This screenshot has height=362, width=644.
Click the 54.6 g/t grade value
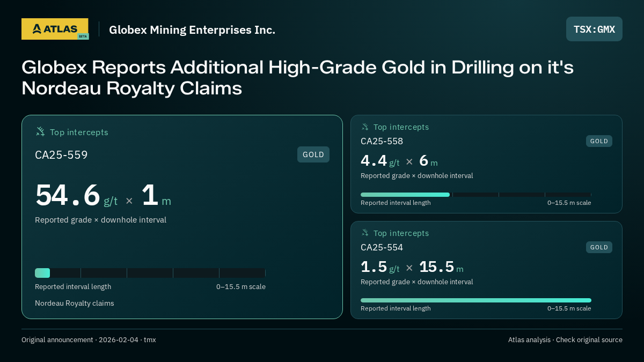click(x=76, y=196)
